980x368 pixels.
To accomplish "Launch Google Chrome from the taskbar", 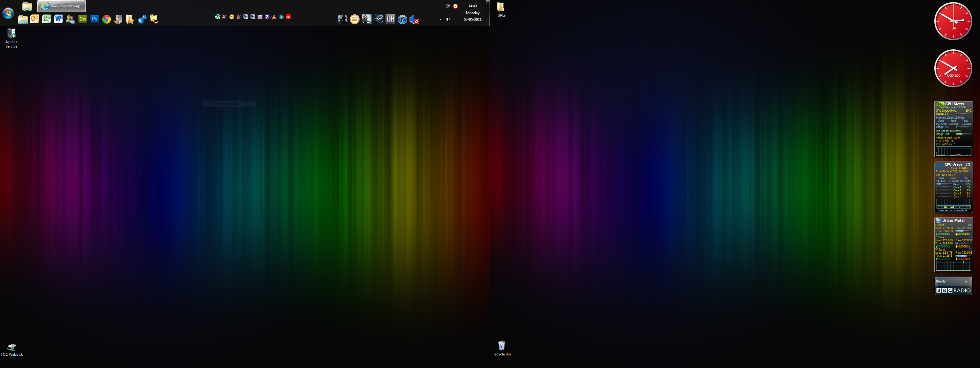I will [107, 19].
